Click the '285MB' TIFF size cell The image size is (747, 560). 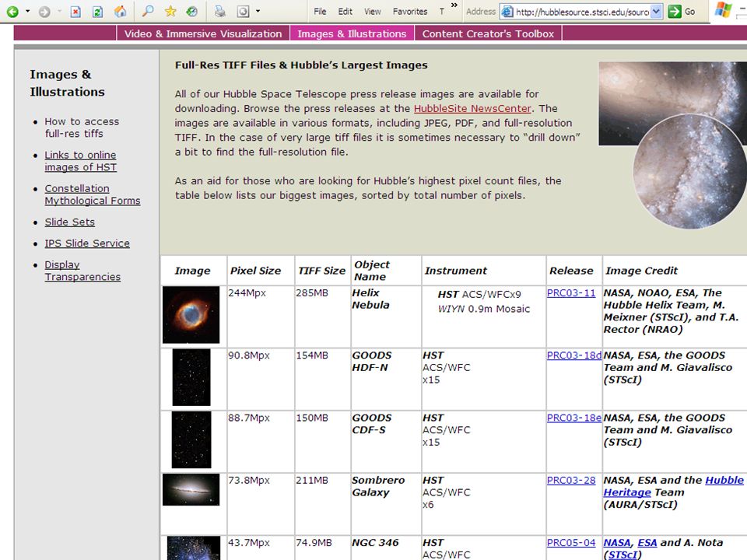(312, 293)
